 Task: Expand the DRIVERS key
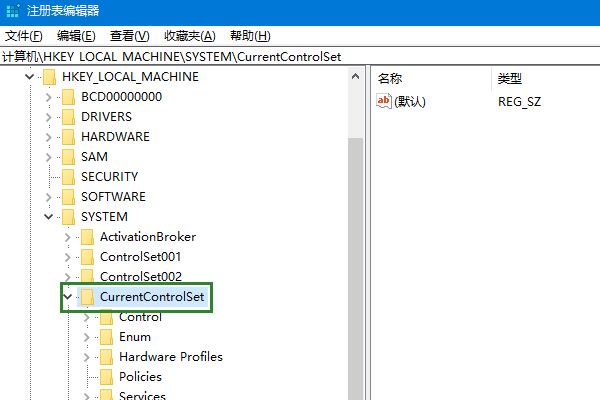coord(49,117)
